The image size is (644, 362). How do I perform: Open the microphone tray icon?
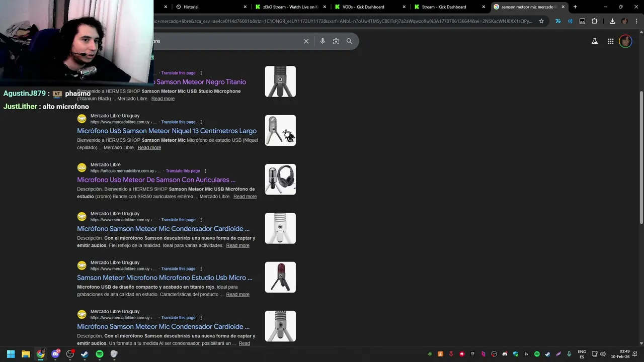click(x=569, y=354)
